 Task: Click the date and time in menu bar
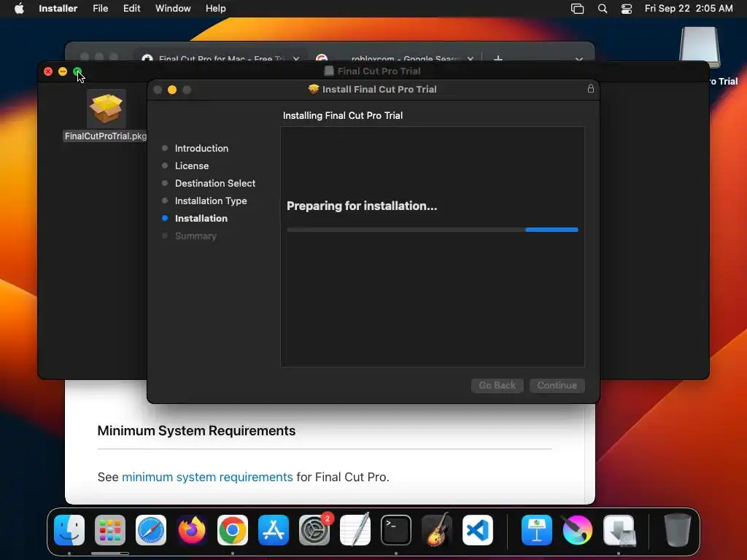[x=689, y=8]
